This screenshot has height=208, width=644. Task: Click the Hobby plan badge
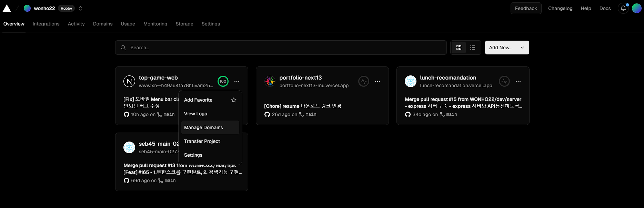tap(66, 8)
